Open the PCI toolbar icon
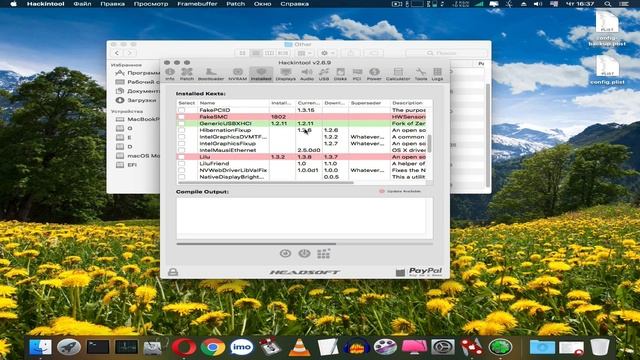This screenshot has height=360, width=640. [x=357, y=74]
